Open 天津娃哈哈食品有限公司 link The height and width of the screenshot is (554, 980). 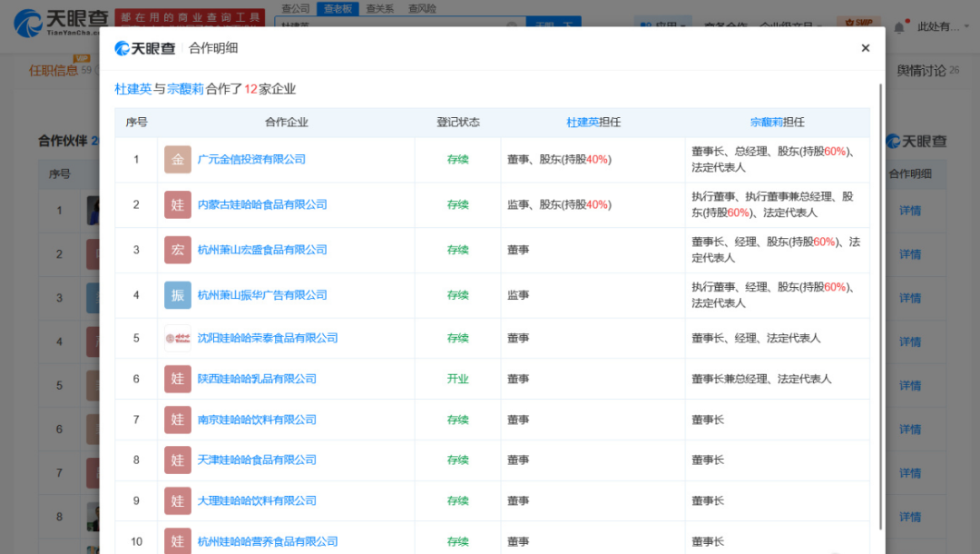coord(257,460)
